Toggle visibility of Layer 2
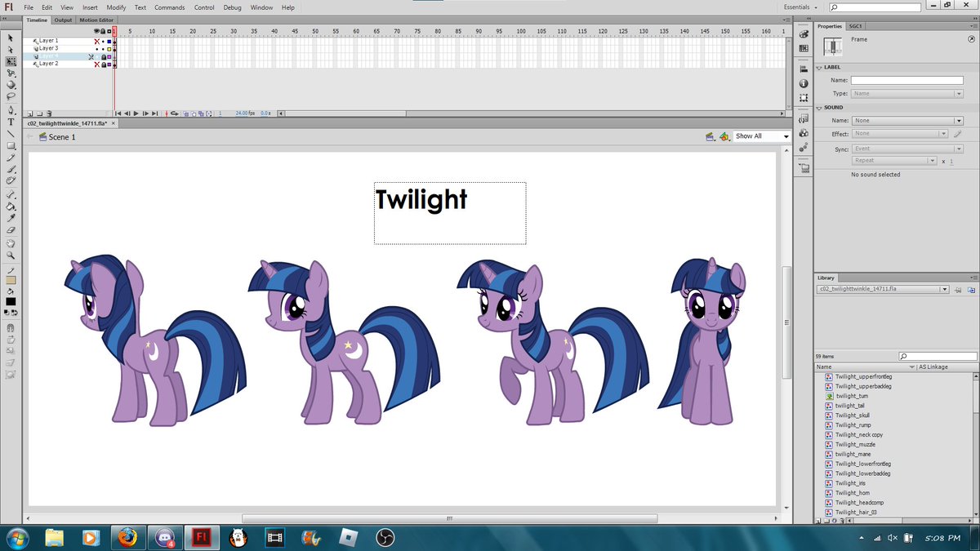 tap(96, 64)
